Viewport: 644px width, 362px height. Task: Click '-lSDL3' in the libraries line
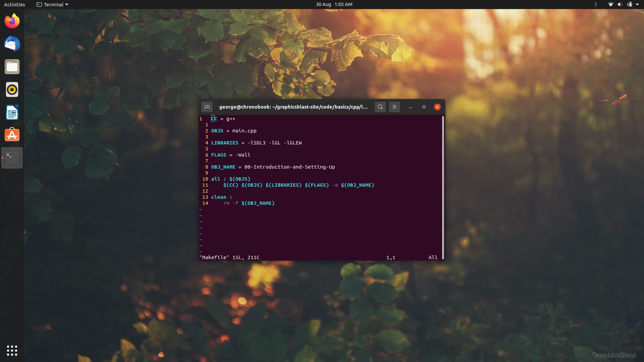click(x=257, y=143)
